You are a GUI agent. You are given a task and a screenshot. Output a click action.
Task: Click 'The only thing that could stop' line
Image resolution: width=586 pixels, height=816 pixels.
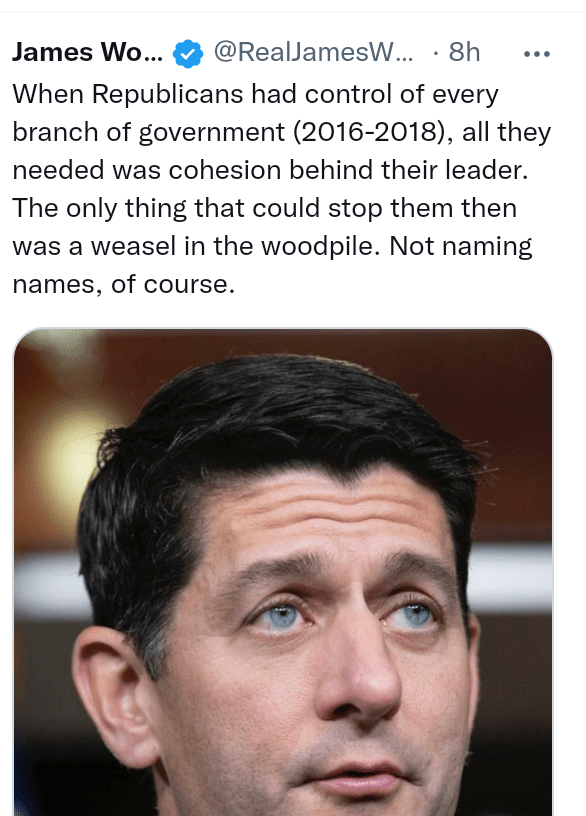264,208
